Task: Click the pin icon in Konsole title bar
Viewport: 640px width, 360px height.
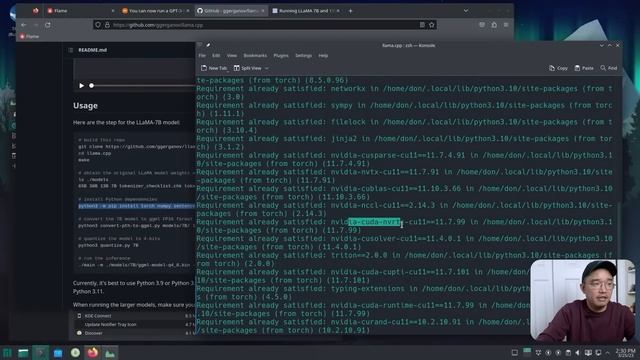Action: 208,45
